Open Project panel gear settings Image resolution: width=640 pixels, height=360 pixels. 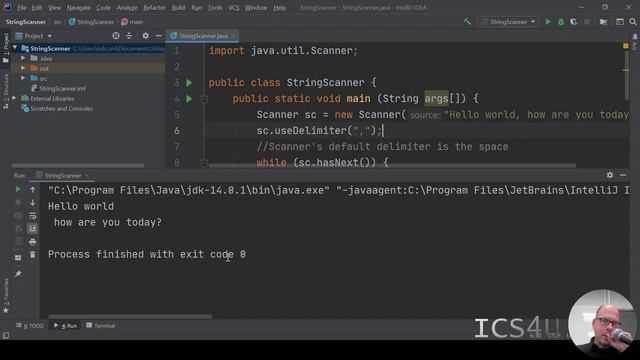tap(145, 36)
